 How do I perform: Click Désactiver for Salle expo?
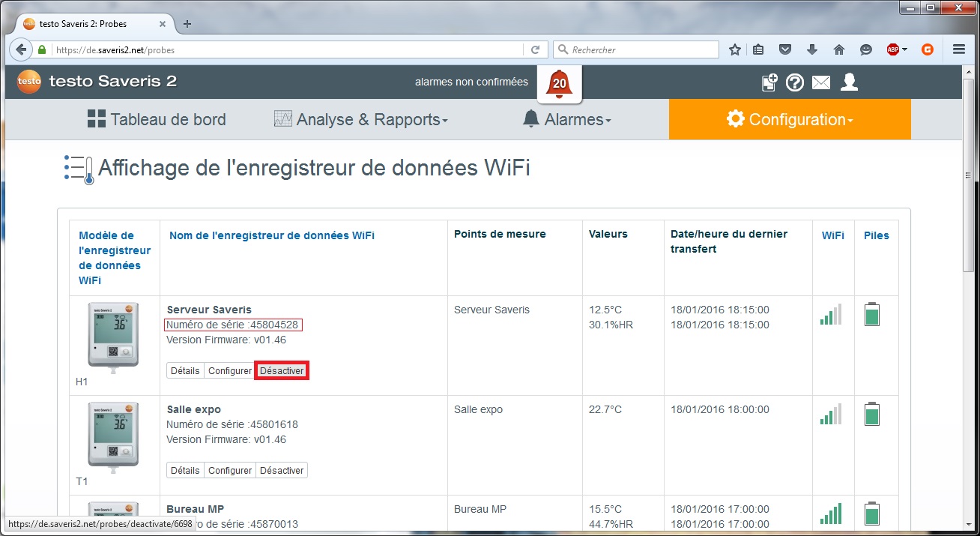[282, 471]
